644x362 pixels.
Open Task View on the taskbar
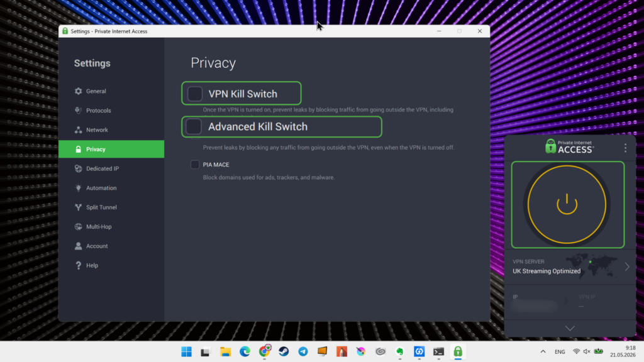tap(205, 352)
